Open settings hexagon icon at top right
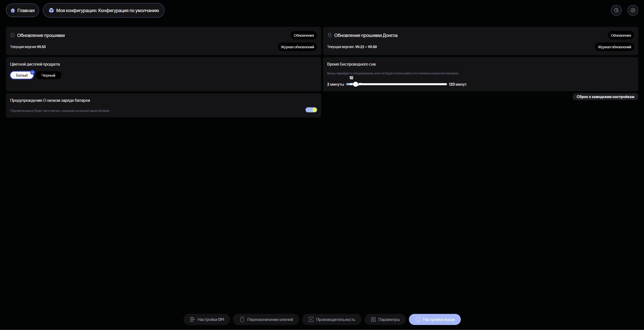 [633, 10]
